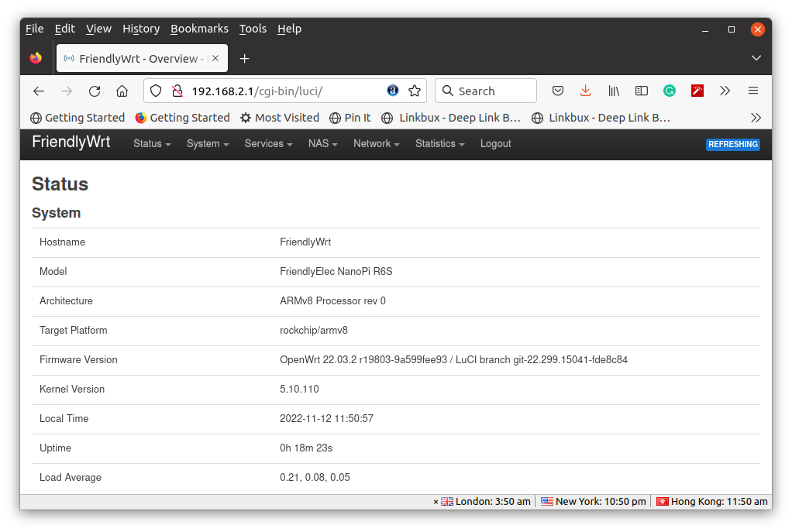The width and height of the screenshot is (792, 532).
Task: Close the FriendlyWrt - Overview tab
Action: click(215, 59)
